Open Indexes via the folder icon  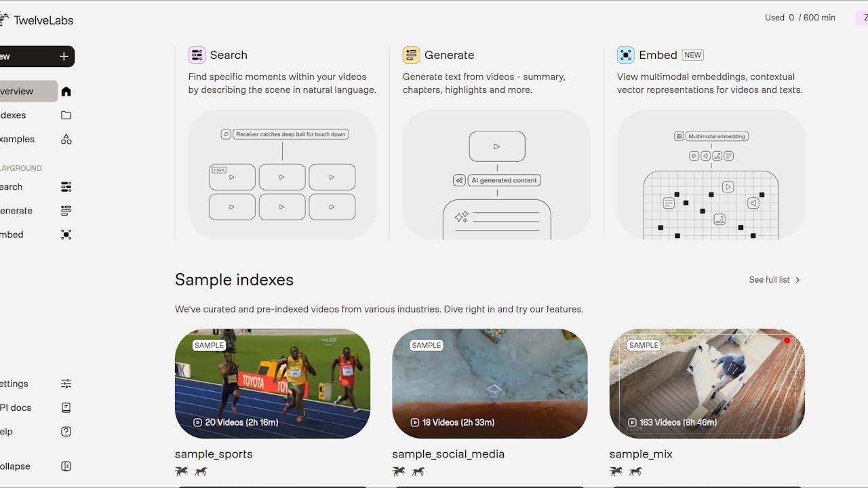[66, 115]
